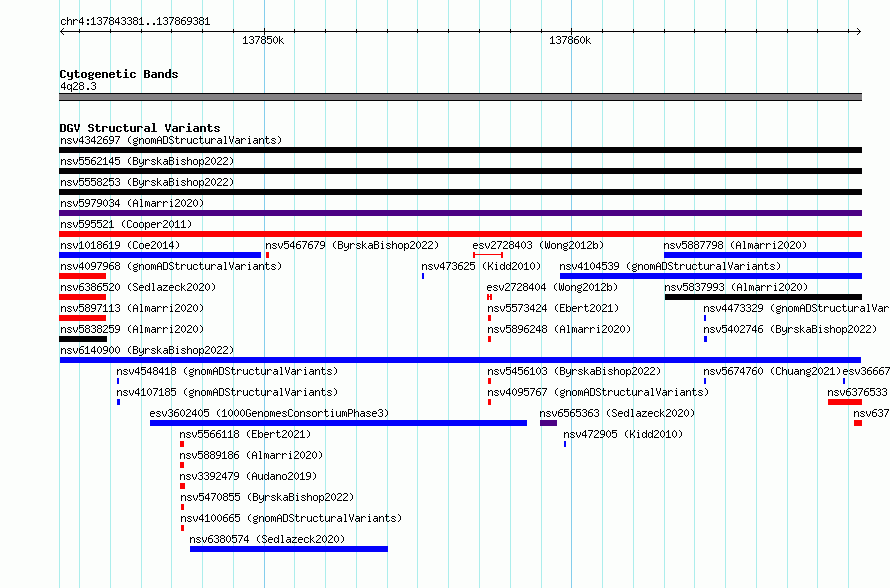Click the nsv5467679 ByrskaBishop2022 label

pyautogui.click(x=352, y=245)
